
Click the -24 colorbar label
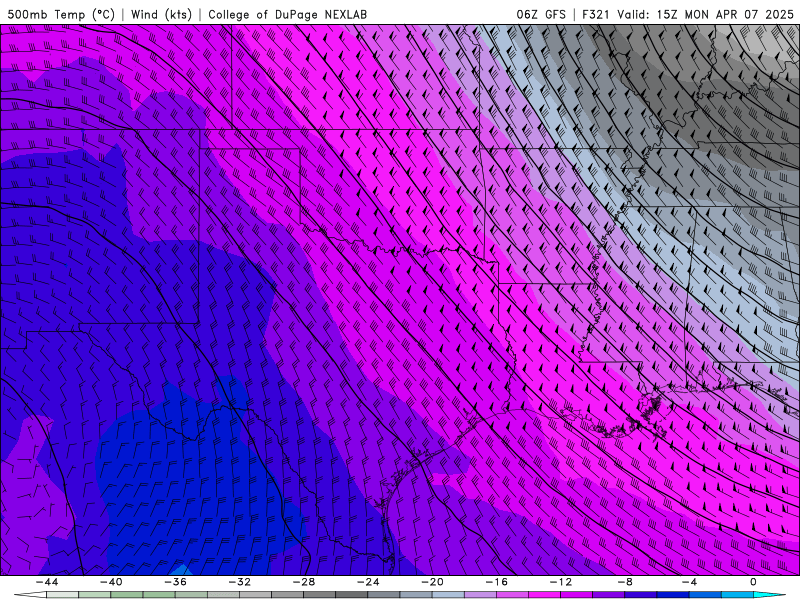(368, 582)
